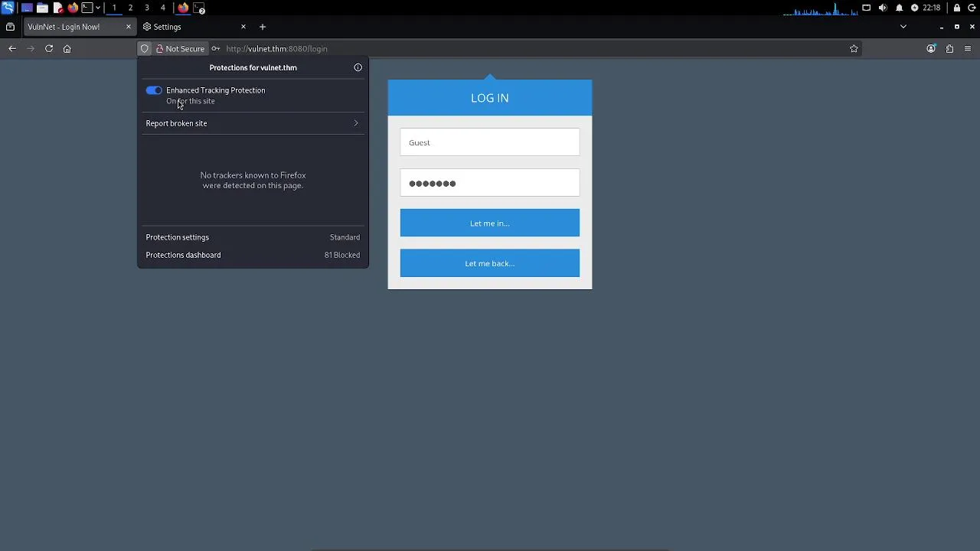This screenshot has height=551, width=980.
Task: Focus the running Firefox taskbar item
Action: (x=183, y=8)
